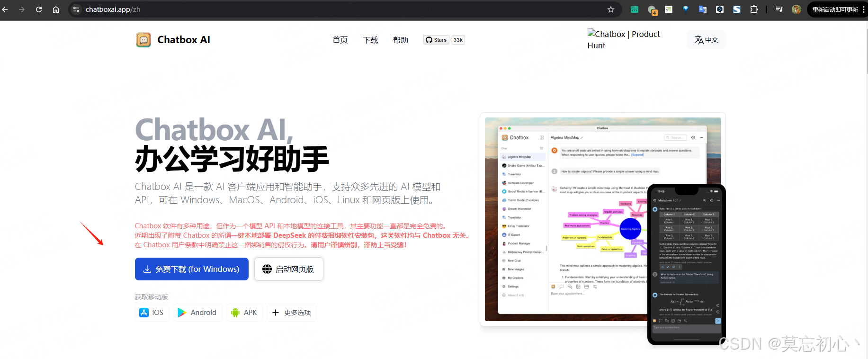Open the browser home page icon
This screenshot has width=868, height=359.
(x=56, y=9)
